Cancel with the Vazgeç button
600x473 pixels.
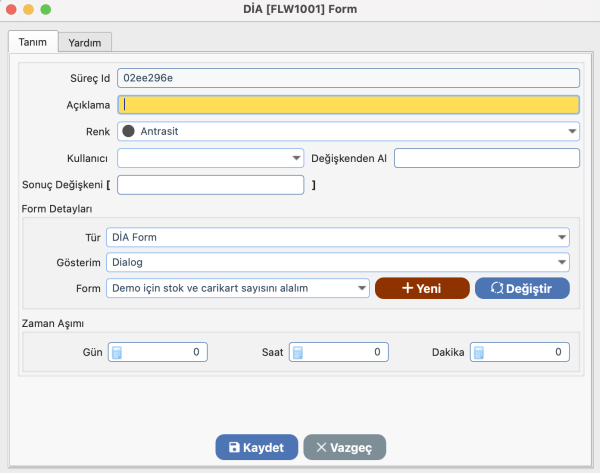click(344, 447)
